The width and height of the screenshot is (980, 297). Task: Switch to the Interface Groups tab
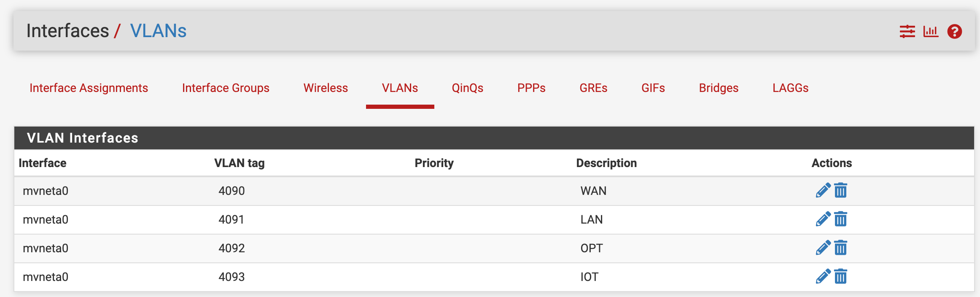pos(226,88)
